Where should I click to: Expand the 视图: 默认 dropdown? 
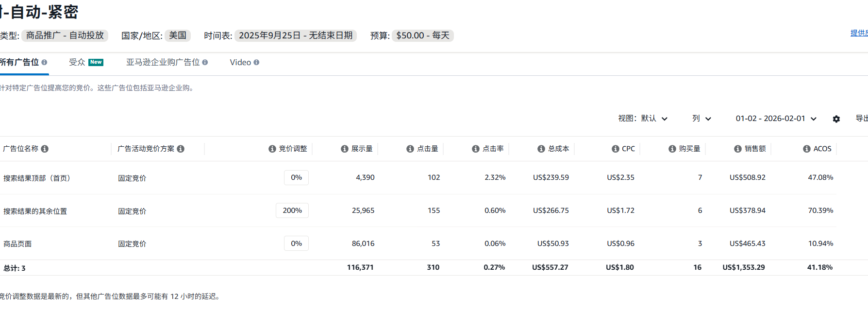tap(643, 119)
